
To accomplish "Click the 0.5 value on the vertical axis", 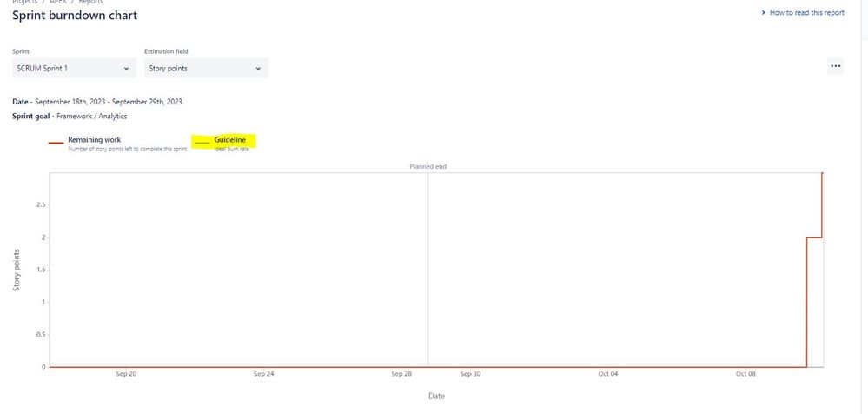I will pos(41,335).
